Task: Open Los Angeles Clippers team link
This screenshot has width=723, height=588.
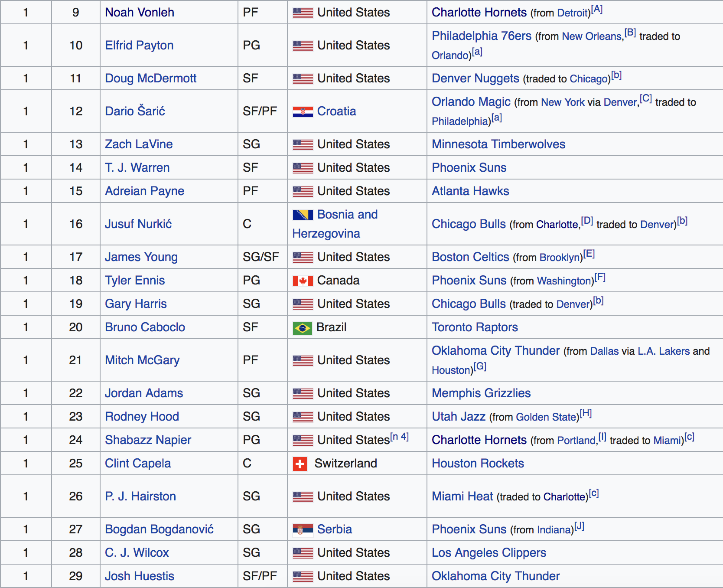Action: [x=489, y=552]
